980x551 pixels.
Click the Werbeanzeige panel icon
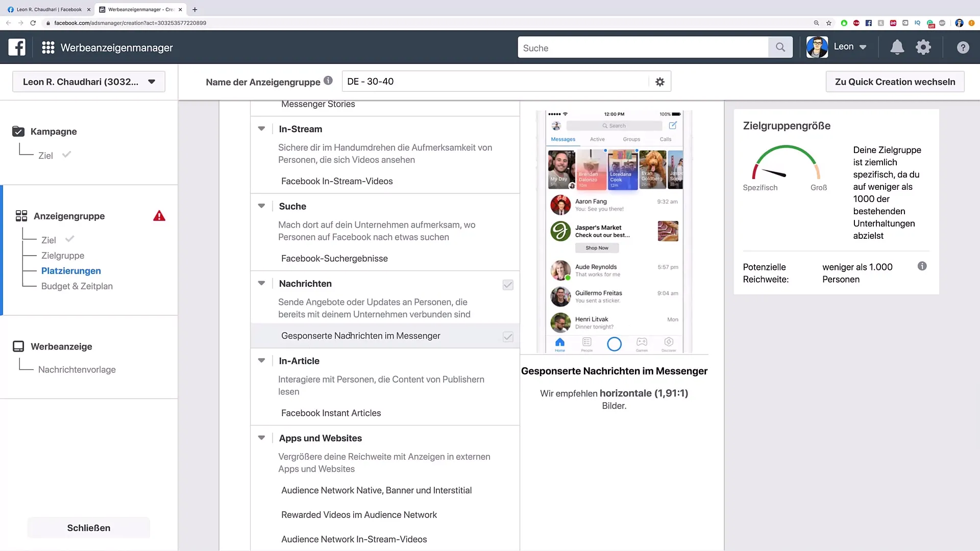18,346
